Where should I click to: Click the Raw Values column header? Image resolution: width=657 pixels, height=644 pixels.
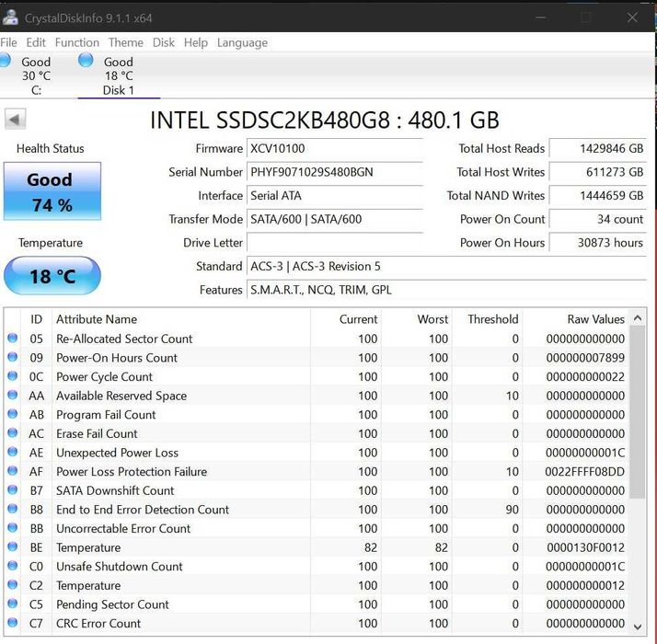point(575,319)
